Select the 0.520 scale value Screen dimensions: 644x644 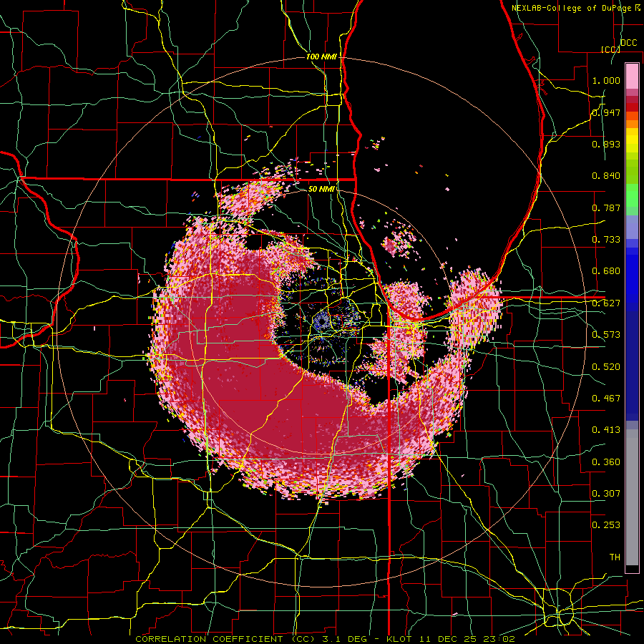[x=606, y=367]
